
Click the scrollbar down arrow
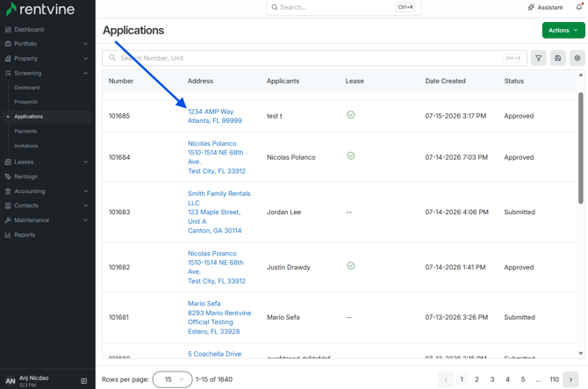[581, 353]
